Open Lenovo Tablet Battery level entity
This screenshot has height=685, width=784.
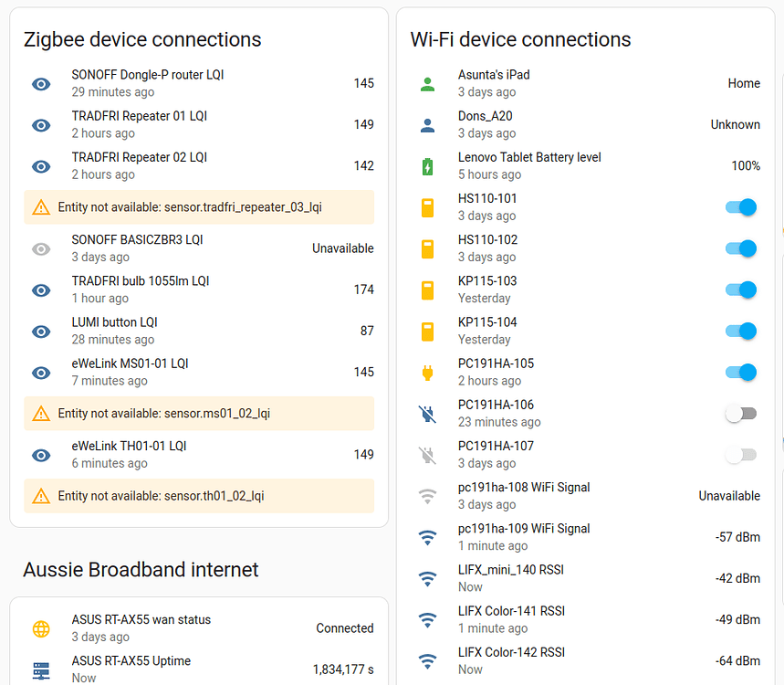pyautogui.click(x=586, y=166)
